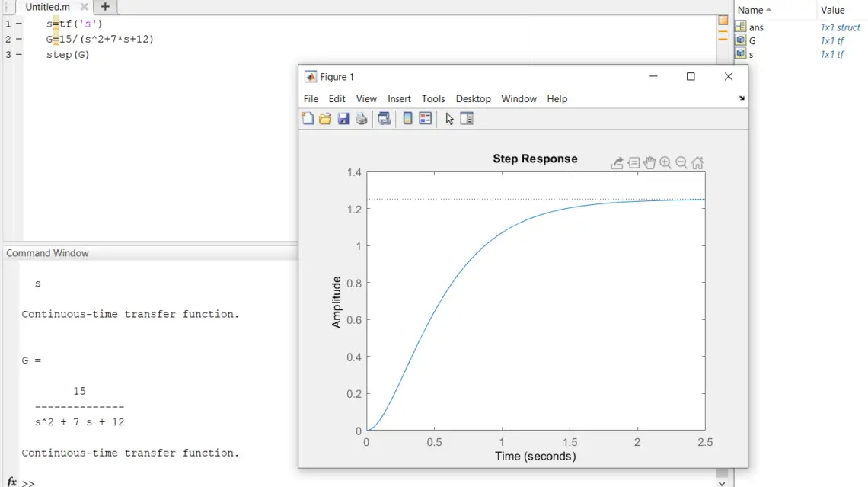
Task: Click the New Figure toolbar icon
Action: (x=308, y=118)
